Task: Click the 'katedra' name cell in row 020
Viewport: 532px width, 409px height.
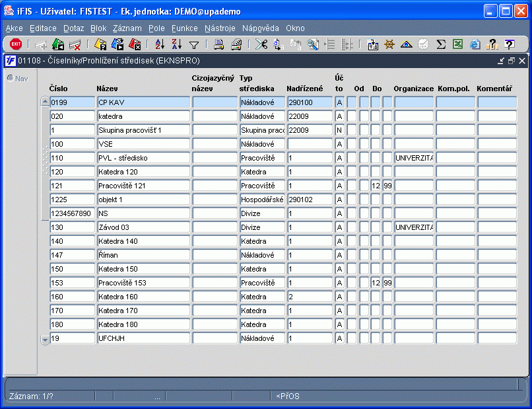Action: click(x=143, y=116)
